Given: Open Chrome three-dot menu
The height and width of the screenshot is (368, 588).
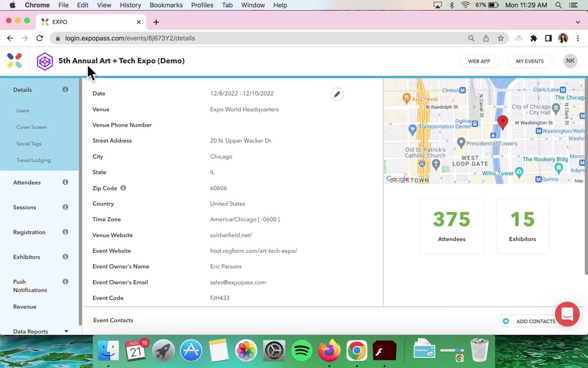Looking at the screenshot, I should point(578,38).
